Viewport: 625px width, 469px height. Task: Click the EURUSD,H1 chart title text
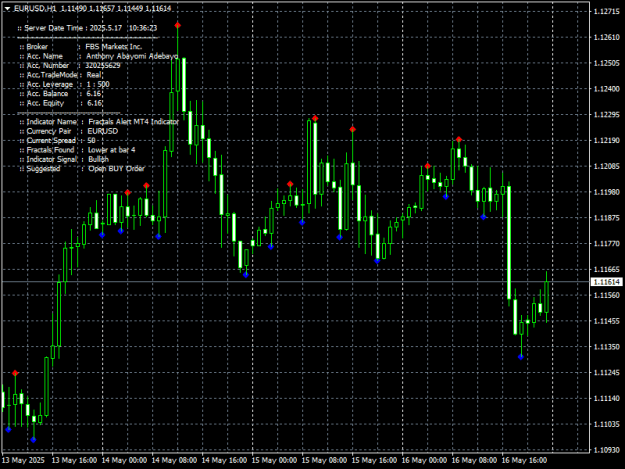(35, 9)
